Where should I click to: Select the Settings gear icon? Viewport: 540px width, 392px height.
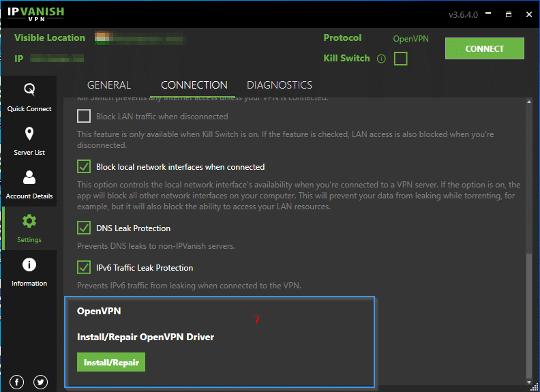[29, 221]
